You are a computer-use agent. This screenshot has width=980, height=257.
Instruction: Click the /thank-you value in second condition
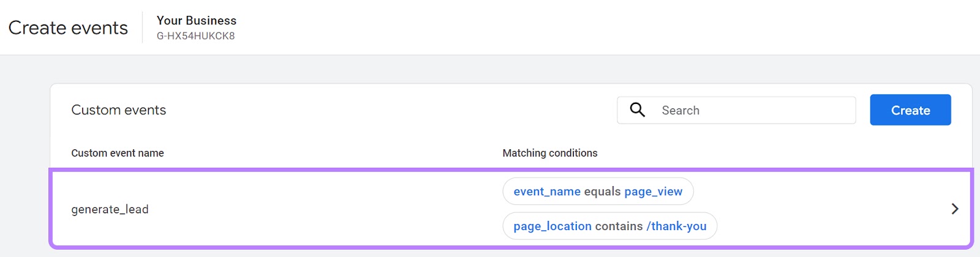click(x=676, y=226)
